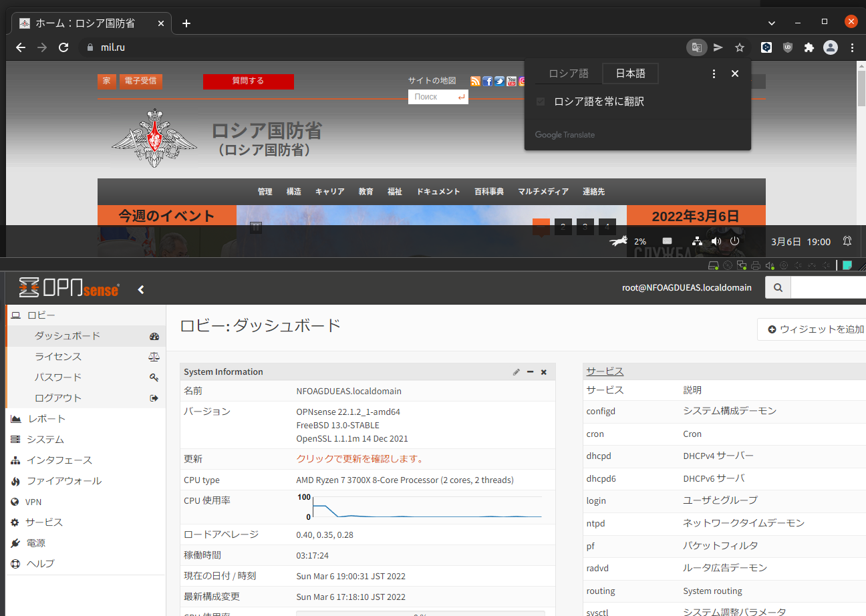The width and height of the screenshot is (866, 616).
Task: Open the notification bell in system panel
Action: pyautogui.click(x=847, y=241)
